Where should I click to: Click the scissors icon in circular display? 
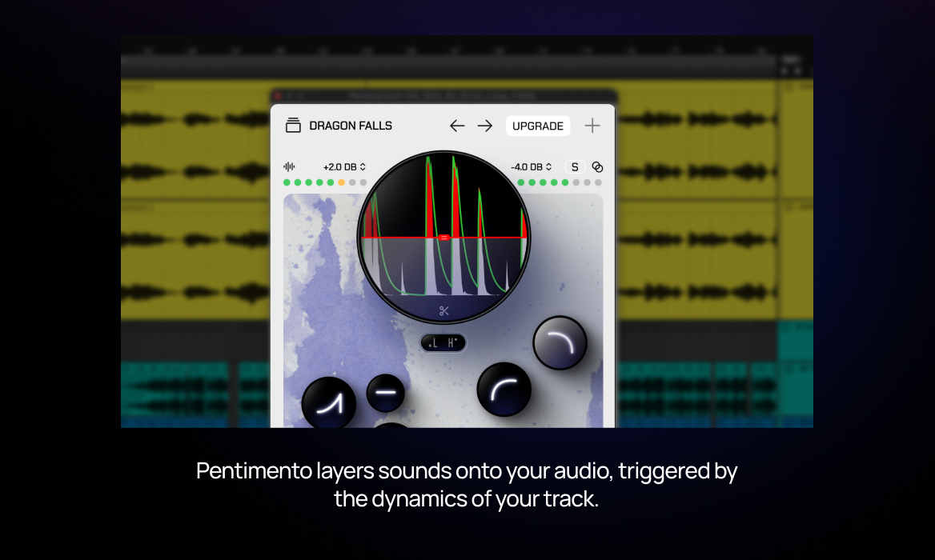pyautogui.click(x=443, y=311)
